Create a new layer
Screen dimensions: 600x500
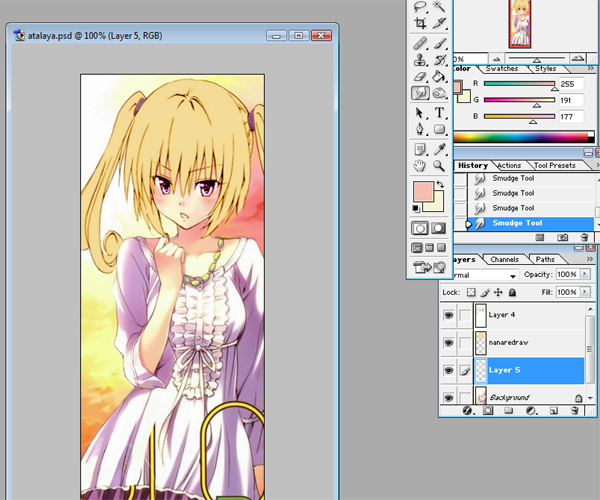(x=553, y=411)
